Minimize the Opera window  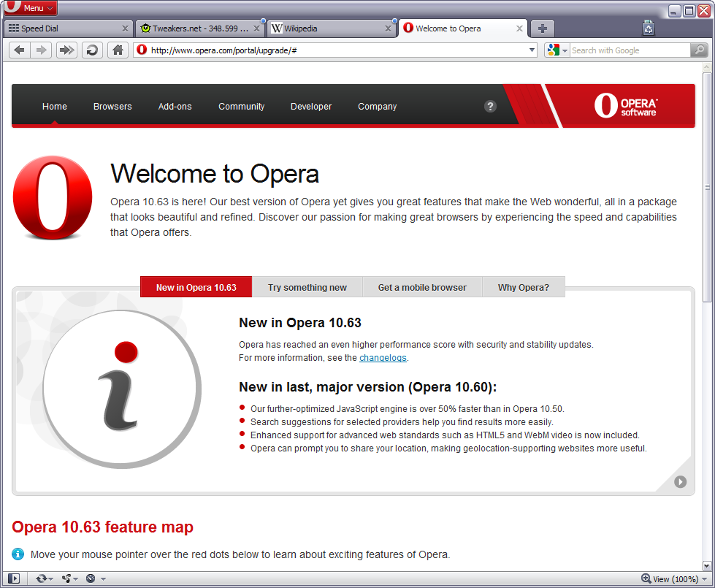pyautogui.click(x=674, y=10)
